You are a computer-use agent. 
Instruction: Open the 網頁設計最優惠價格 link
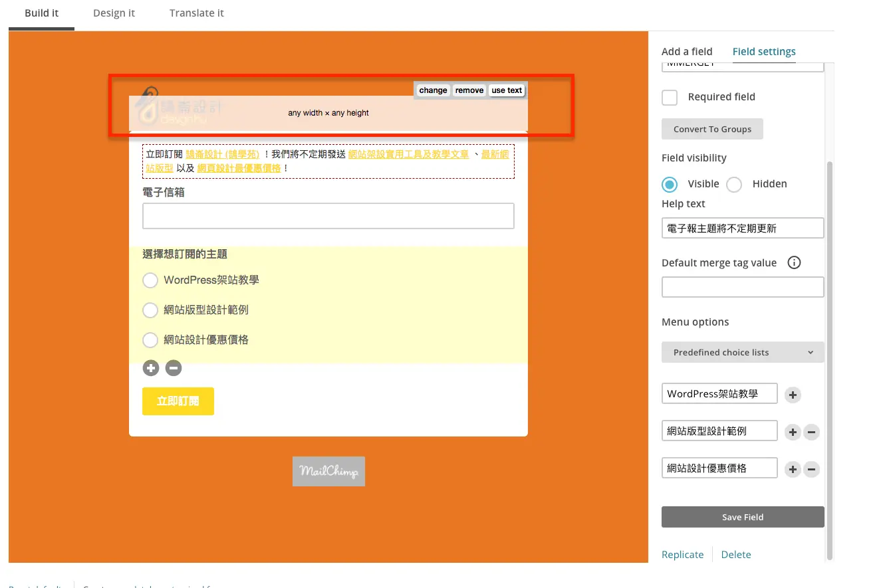click(239, 168)
